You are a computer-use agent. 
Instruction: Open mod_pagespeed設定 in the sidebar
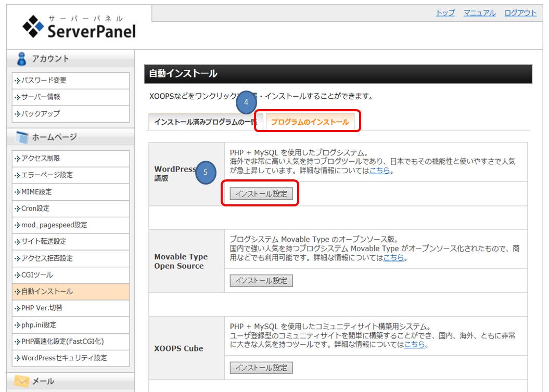click(x=54, y=225)
